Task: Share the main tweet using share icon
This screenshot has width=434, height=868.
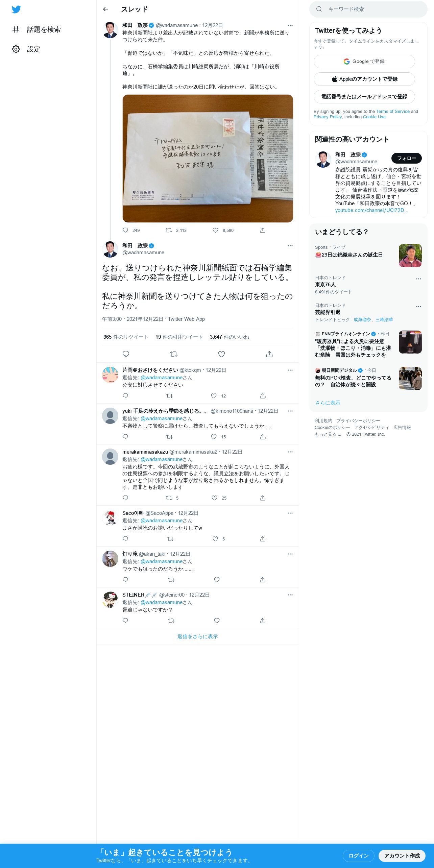Action: click(269, 354)
